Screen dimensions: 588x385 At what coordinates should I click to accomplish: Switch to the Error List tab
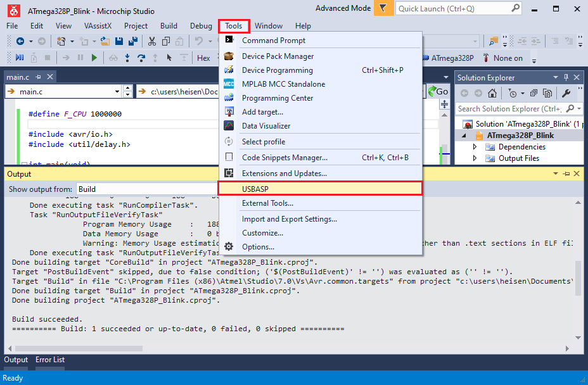[50, 360]
